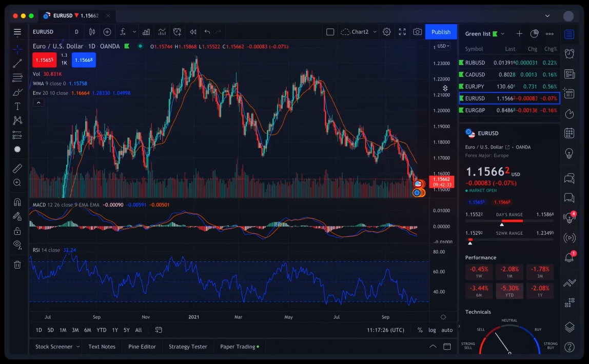The width and height of the screenshot is (589, 364).
Task: Toggle log scale mode
Action: [433, 330]
